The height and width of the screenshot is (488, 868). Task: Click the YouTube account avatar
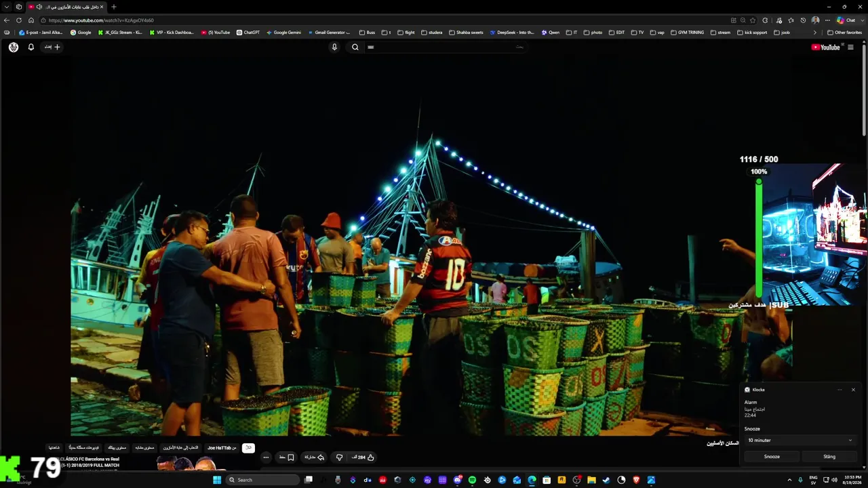click(x=14, y=47)
